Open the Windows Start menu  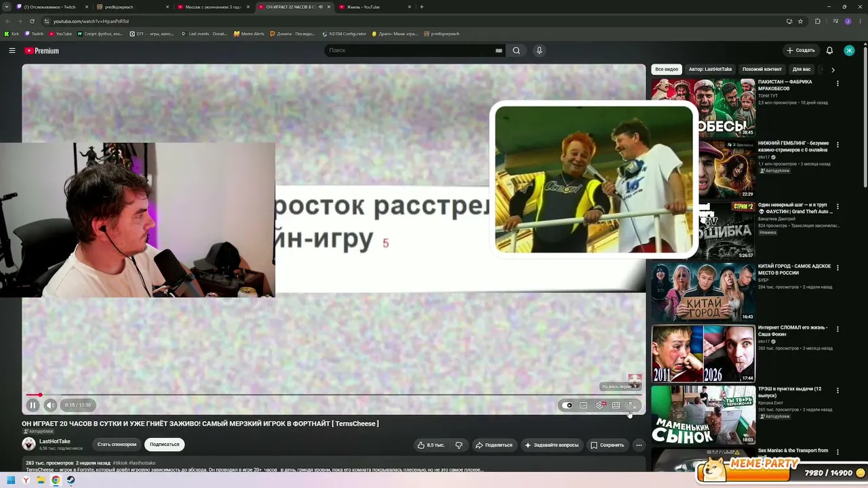[11, 481]
